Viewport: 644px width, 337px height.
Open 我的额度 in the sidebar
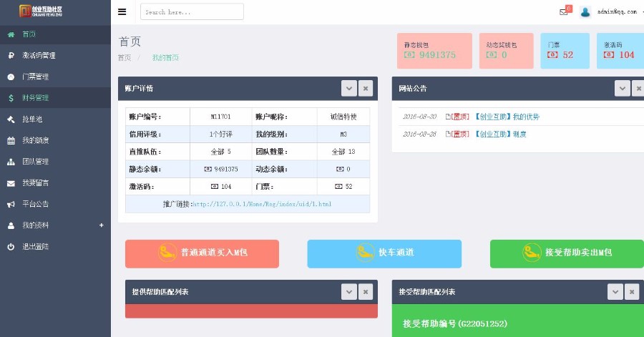[x=55, y=140]
